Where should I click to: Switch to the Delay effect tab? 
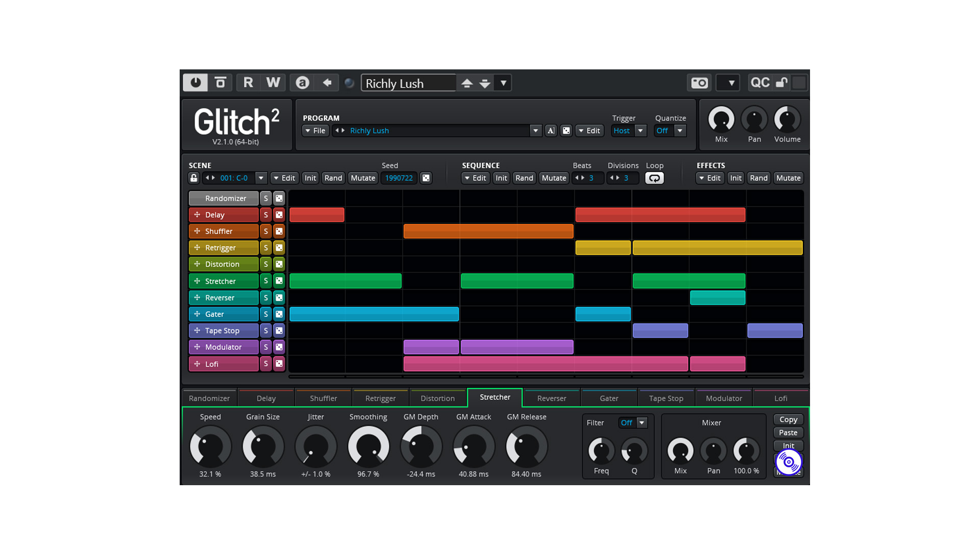(x=266, y=398)
